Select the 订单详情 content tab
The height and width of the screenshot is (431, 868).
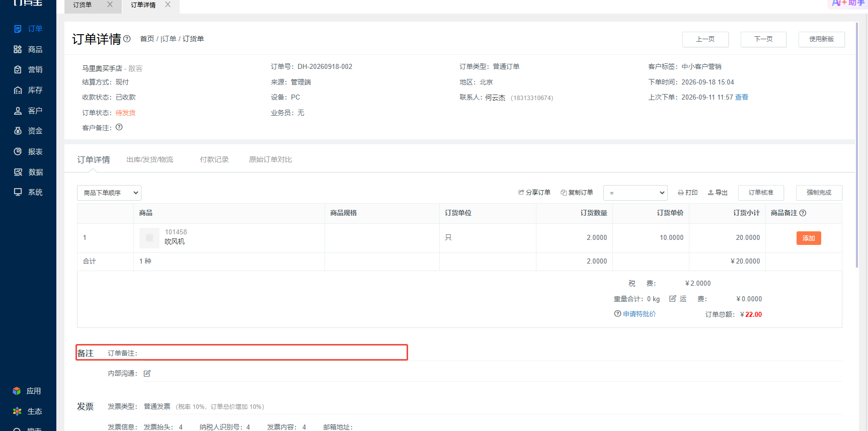(94, 159)
